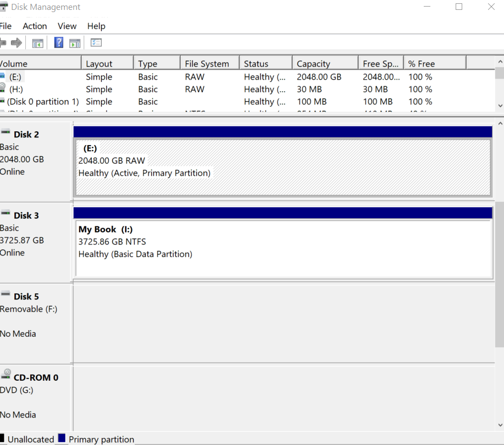Image resolution: width=504 pixels, height=445 pixels.
Task: Click the Primary partition blue legend swatch
Action: [x=62, y=438]
